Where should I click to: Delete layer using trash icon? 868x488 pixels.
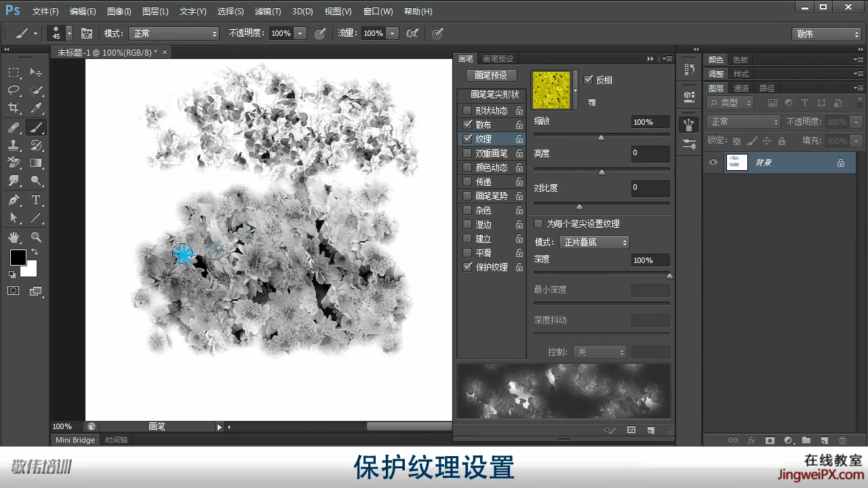[x=843, y=440]
